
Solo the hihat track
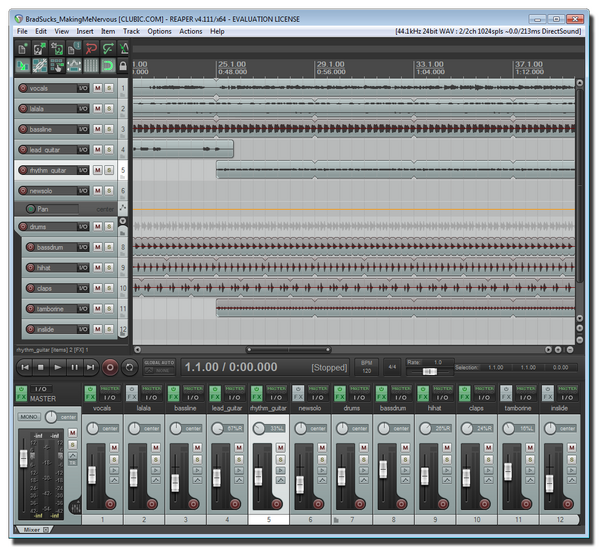(108, 268)
